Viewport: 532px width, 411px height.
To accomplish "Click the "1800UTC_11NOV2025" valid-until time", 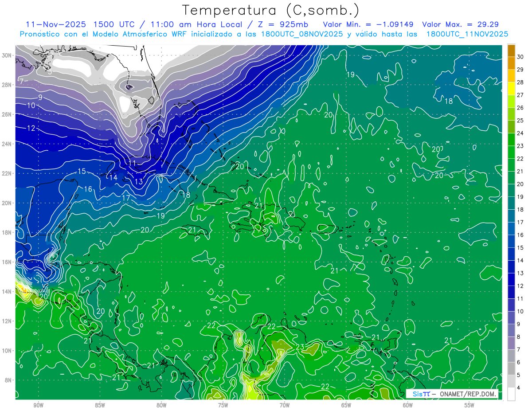I will 467,34.
